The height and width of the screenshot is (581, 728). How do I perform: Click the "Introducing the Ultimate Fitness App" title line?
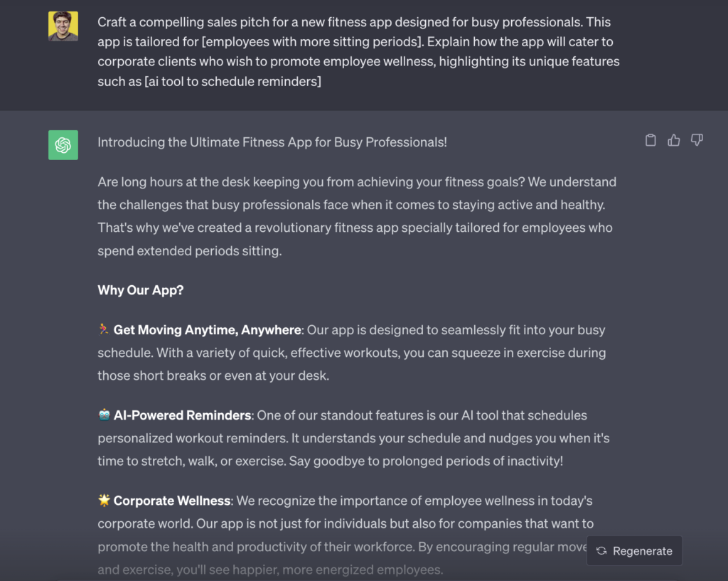(x=272, y=142)
